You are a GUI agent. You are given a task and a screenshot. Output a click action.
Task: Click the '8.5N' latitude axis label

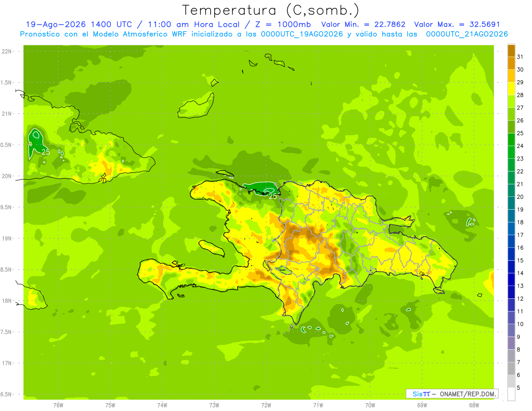7,270
